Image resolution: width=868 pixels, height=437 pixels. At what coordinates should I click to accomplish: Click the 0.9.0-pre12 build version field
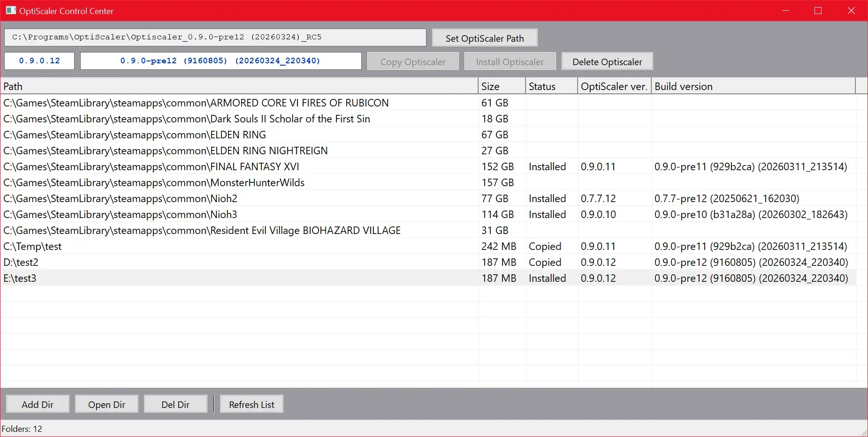(x=221, y=61)
